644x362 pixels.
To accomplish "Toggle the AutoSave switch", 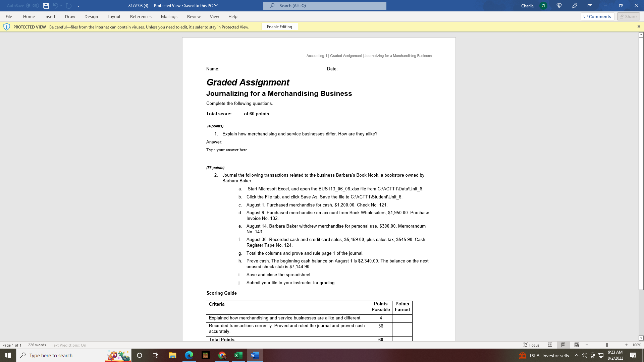I will [x=33, y=6].
